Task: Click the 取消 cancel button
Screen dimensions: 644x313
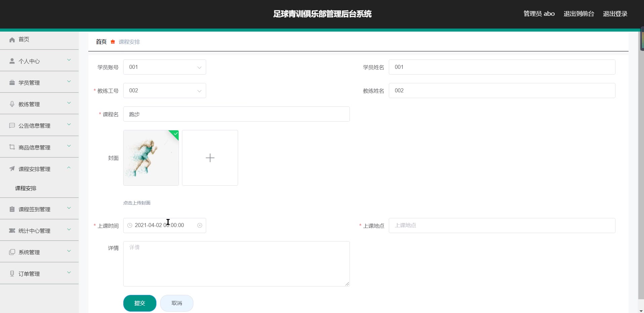Action: tap(177, 303)
